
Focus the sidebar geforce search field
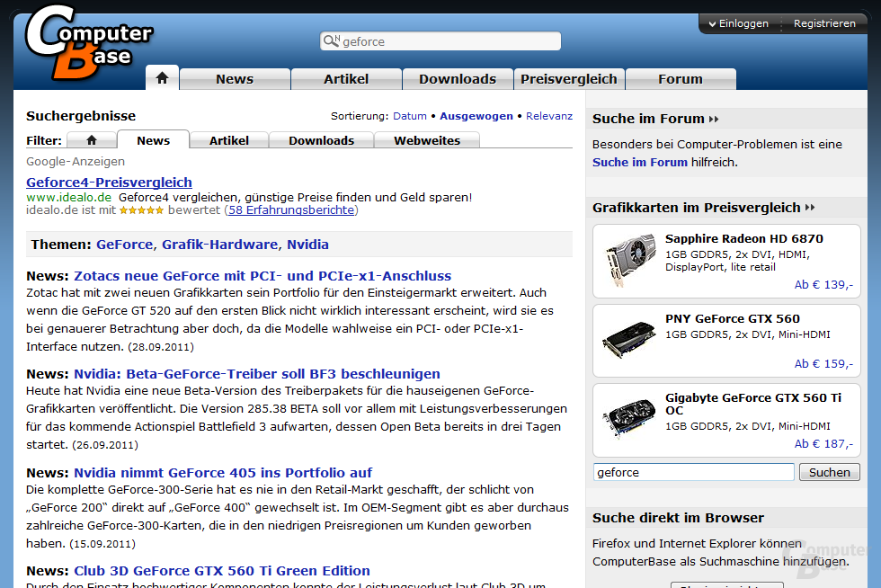click(x=693, y=472)
